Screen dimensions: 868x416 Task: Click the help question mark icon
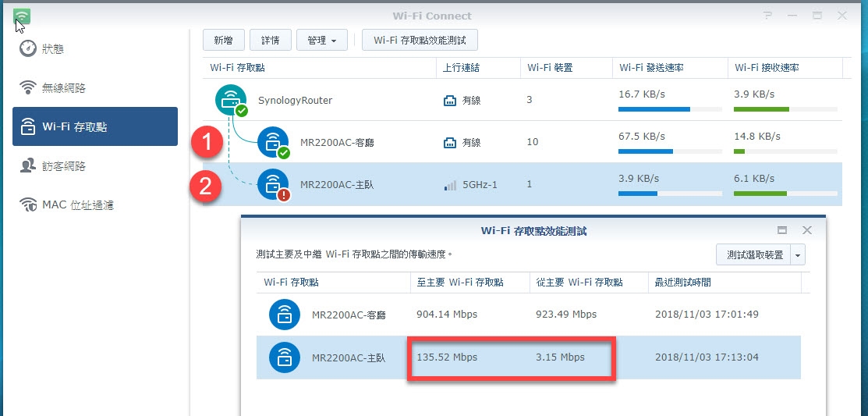coord(768,16)
